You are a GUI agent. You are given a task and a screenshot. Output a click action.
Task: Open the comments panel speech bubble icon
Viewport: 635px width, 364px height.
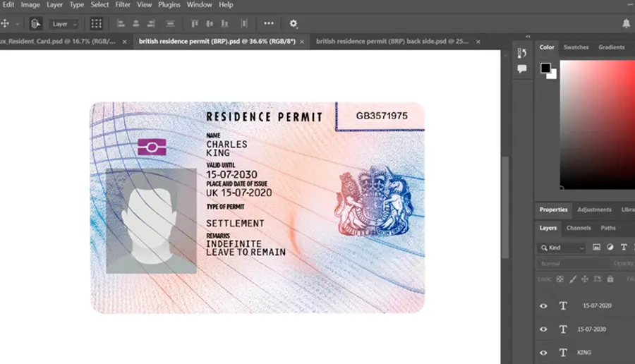tap(522, 69)
